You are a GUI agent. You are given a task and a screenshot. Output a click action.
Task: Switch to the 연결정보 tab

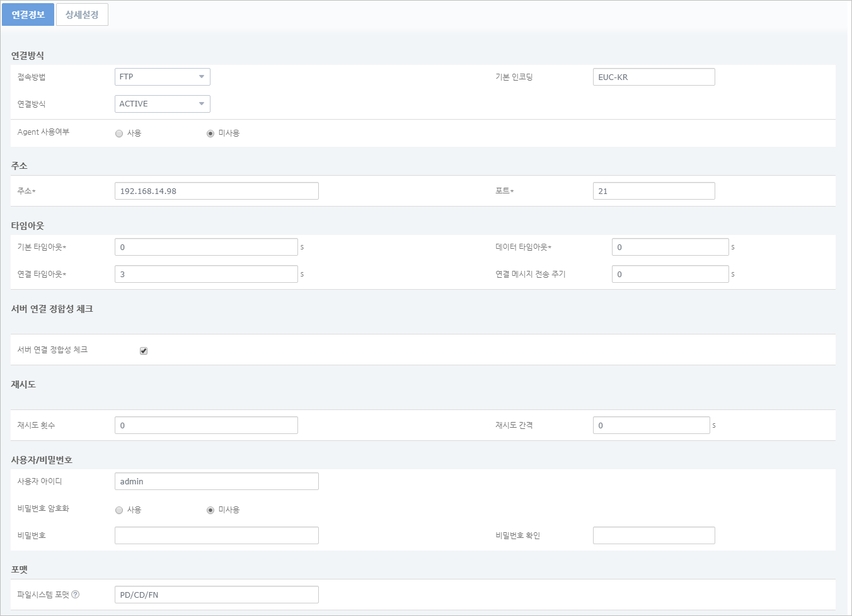(28, 14)
